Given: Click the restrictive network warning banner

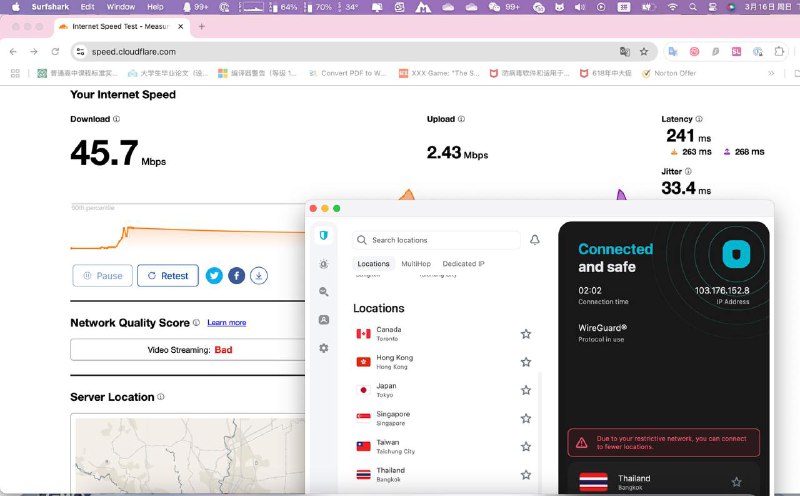Looking at the screenshot, I should [663, 442].
